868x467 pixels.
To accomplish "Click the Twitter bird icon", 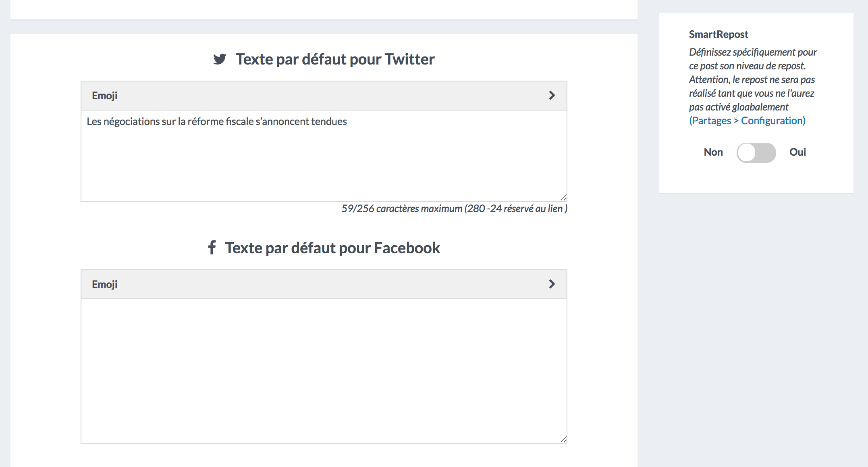I will (x=220, y=59).
